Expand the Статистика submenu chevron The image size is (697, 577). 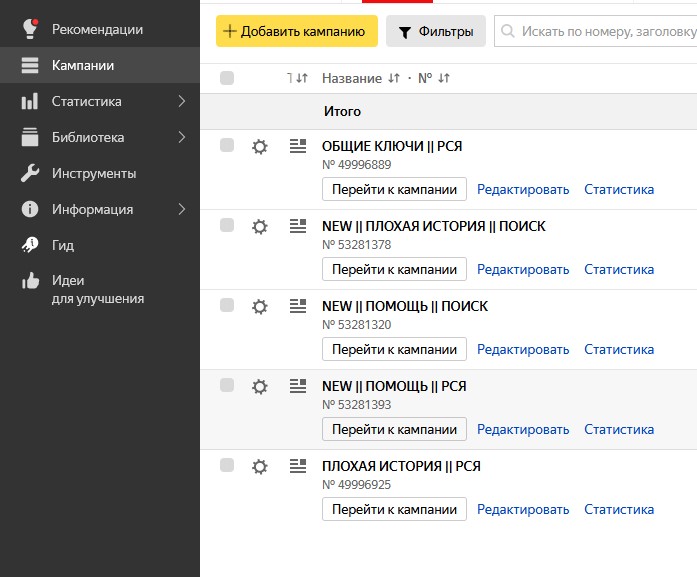coord(181,101)
